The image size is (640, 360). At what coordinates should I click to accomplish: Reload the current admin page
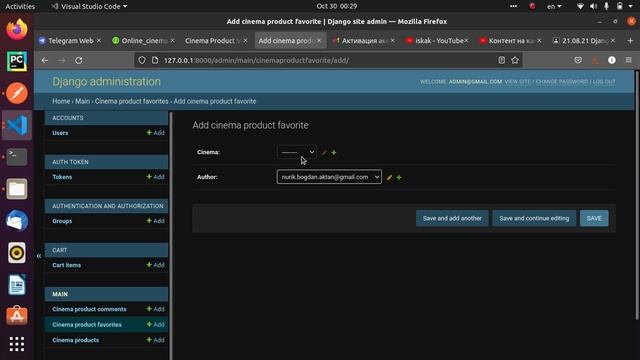(79, 60)
